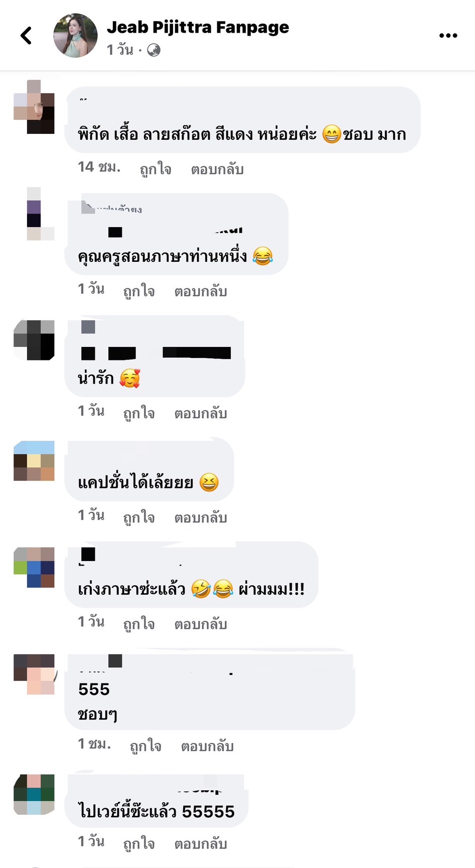Reply to the น่ารัก comment
This screenshot has width=475, height=868.
point(201,413)
